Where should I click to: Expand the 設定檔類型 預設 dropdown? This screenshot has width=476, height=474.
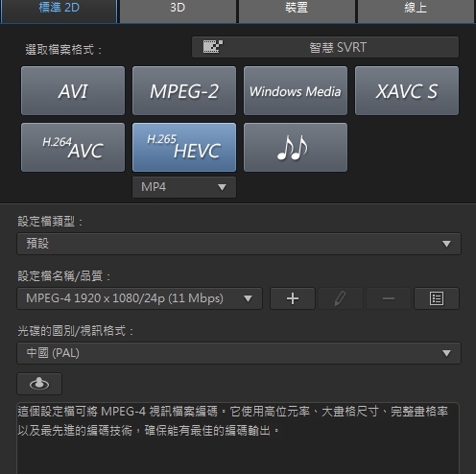[239, 244]
